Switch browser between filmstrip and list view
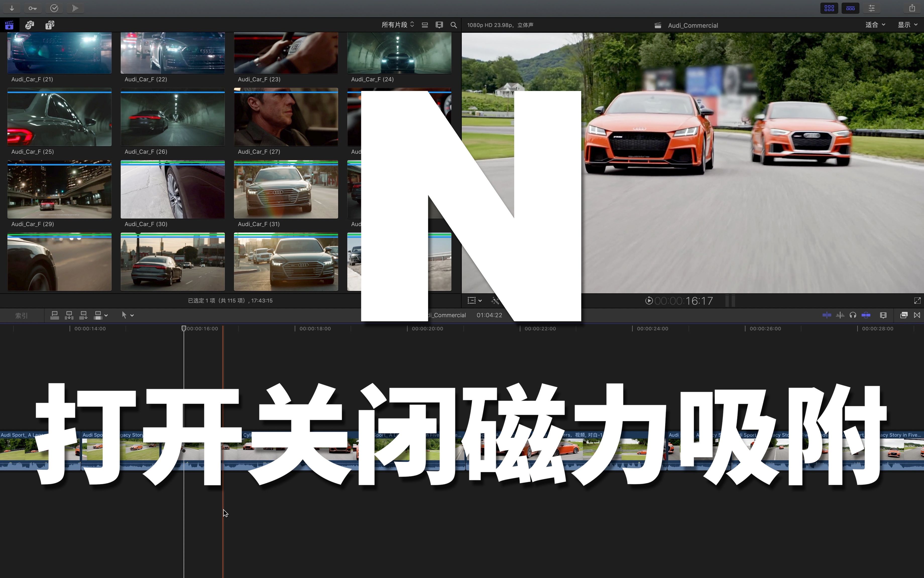This screenshot has height=578, width=924. (x=425, y=25)
